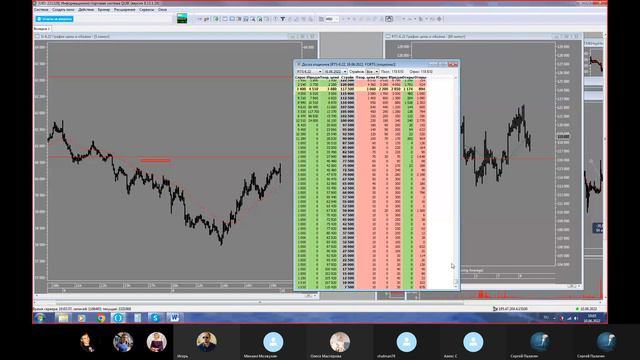Open the Система menu

pyautogui.click(x=41, y=9)
